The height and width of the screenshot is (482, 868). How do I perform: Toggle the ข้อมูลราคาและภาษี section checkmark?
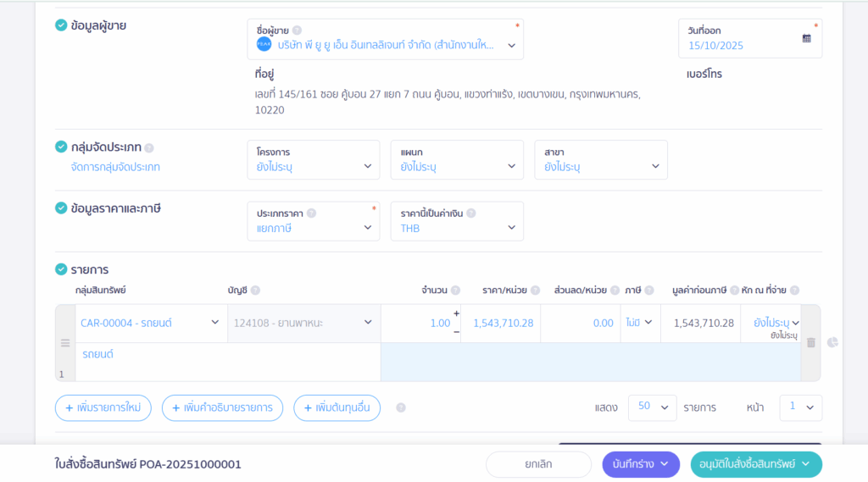[x=61, y=208]
